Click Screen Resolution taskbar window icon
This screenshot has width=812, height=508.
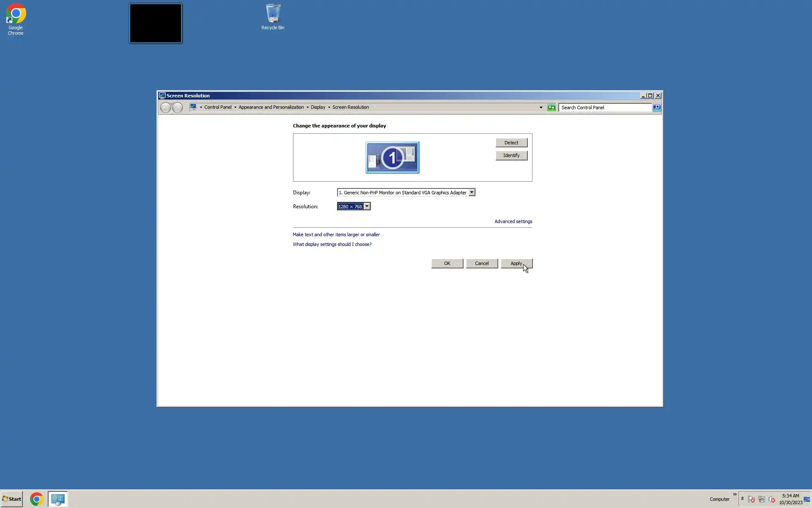[x=58, y=499]
